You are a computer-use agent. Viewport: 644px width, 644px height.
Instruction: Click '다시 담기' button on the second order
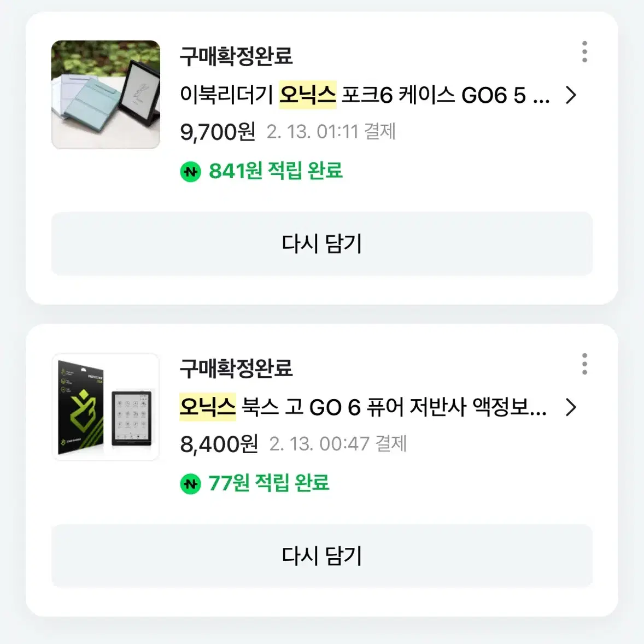(x=322, y=556)
